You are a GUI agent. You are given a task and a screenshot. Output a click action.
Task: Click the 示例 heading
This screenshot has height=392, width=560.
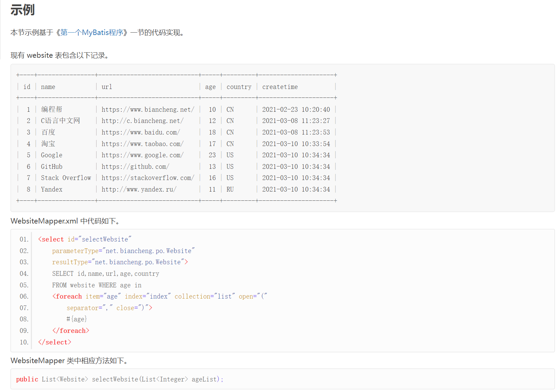point(22,10)
